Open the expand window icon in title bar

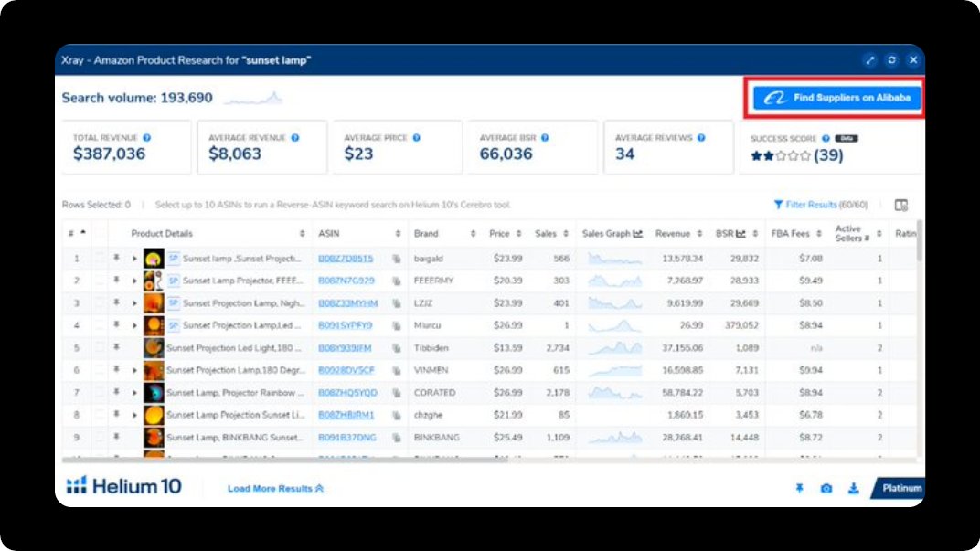pyautogui.click(x=870, y=60)
